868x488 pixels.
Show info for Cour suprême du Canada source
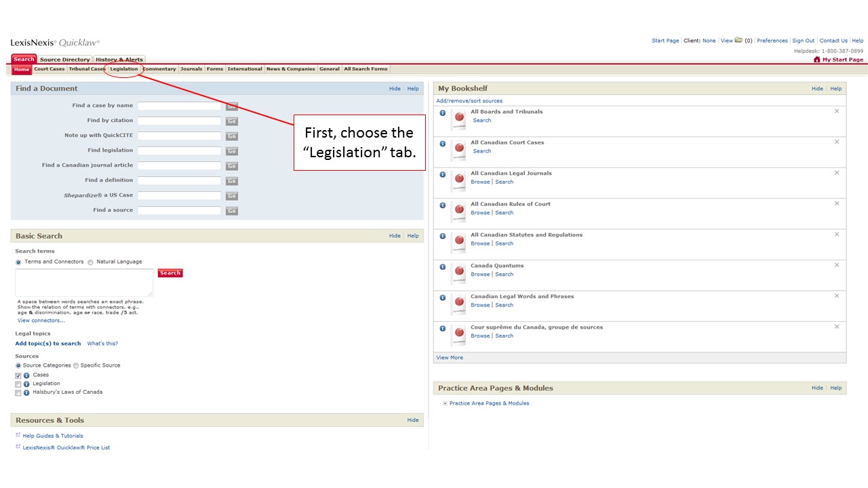442,329
